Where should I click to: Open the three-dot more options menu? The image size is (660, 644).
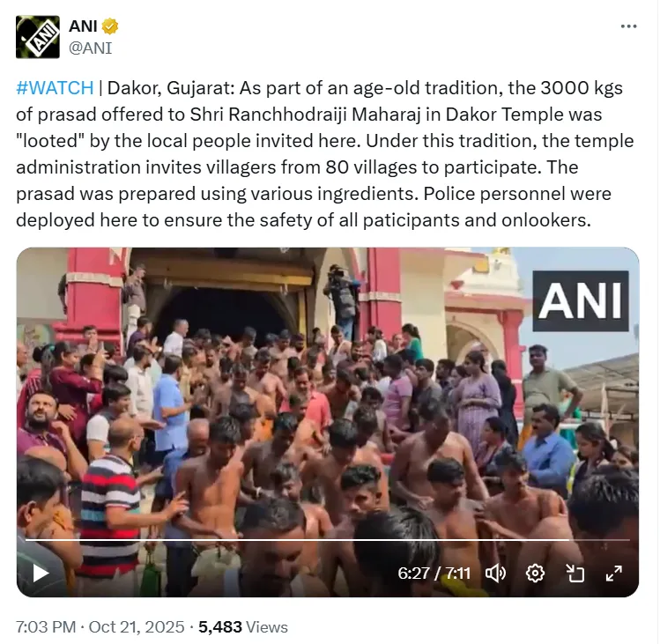[x=628, y=26]
